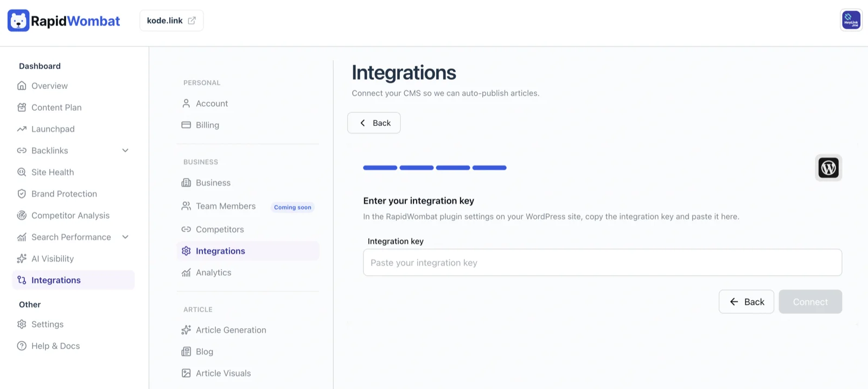Click the Coming soon badge
The image size is (868, 389).
pyautogui.click(x=292, y=207)
